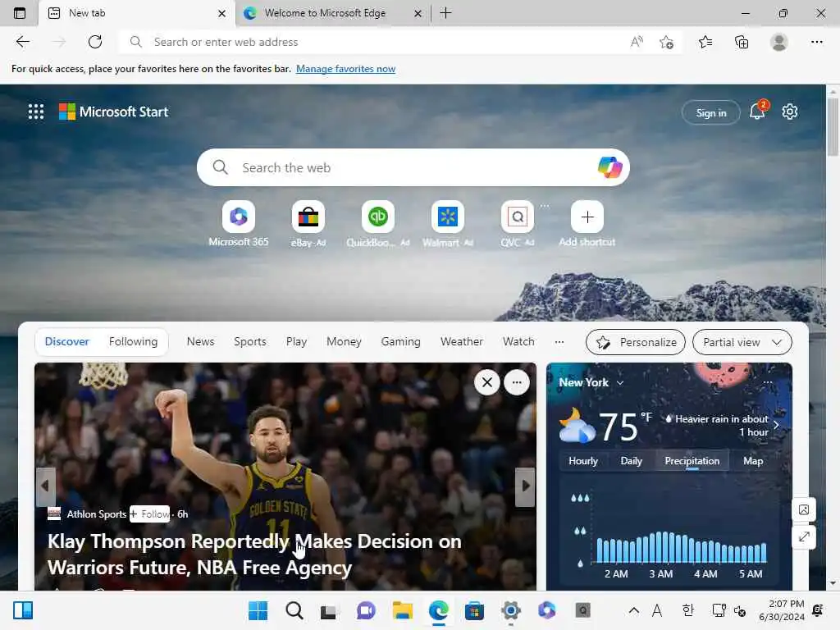Click the Search the web box
The width and height of the screenshot is (840, 630).
coord(413,167)
